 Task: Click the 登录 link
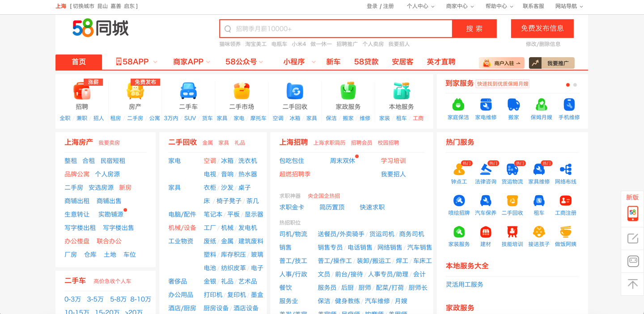point(372,6)
